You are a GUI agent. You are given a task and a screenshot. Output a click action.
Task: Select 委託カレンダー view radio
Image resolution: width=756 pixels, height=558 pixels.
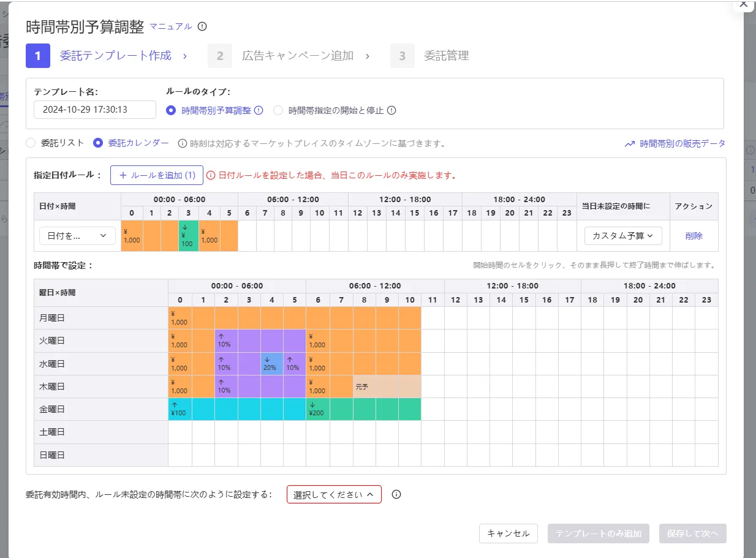pyautogui.click(x=97, y=143)
